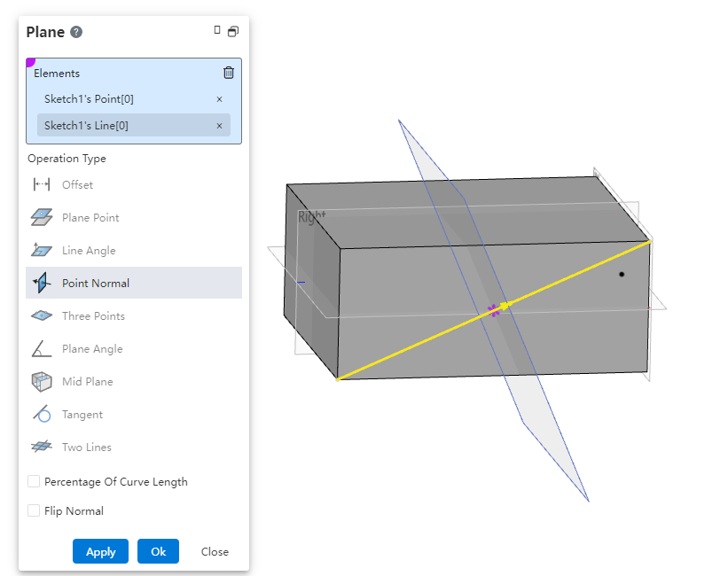Viewport: 728px width, 576px height.
Task: Choose the Plane Point operation type
Action: (134, 218)
